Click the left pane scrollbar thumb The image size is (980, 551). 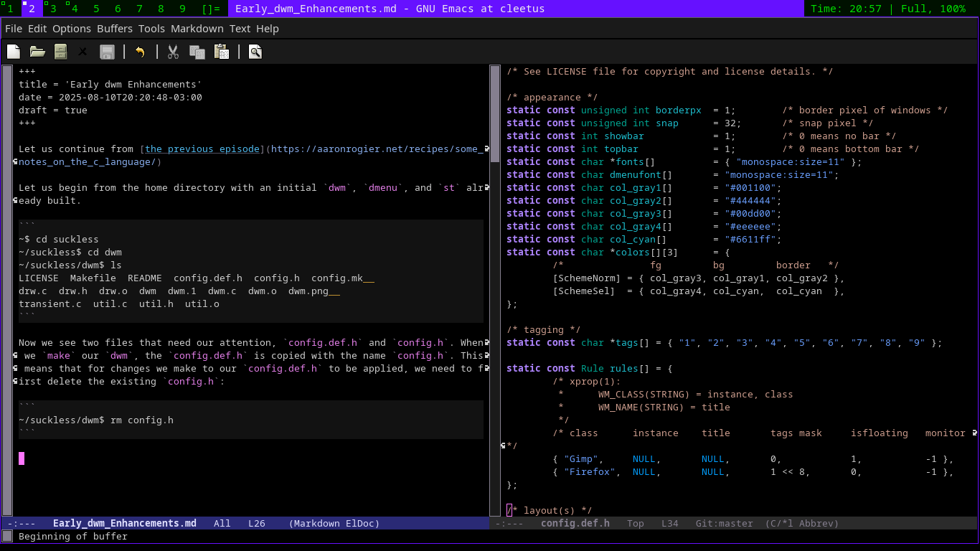[x=7, y=290]
